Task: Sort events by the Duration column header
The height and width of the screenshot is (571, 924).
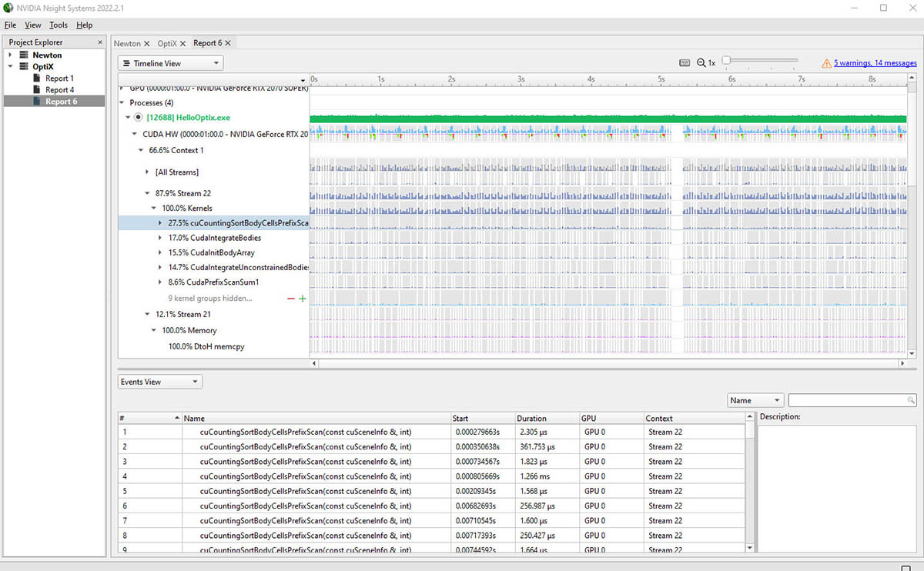Action: pyautogui.click(x=546, y=419)
